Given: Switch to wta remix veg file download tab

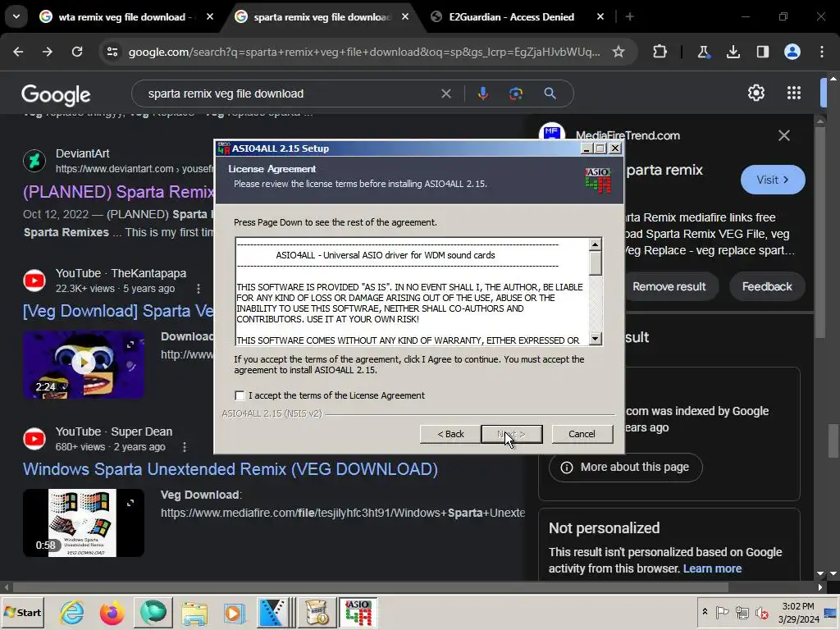Looking at the screenshot, I should point(125,17).
